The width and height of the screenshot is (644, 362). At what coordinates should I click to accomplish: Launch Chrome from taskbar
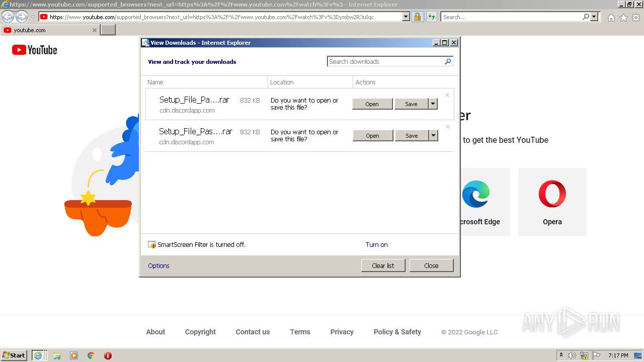(x=91, y=355)
